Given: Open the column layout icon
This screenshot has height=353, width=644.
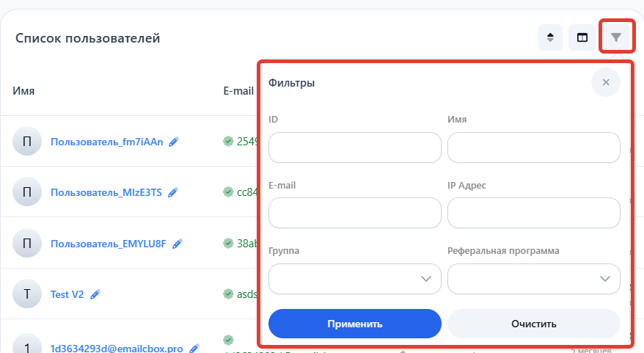Looking at the screenshot, I should (x=582, y=37).
